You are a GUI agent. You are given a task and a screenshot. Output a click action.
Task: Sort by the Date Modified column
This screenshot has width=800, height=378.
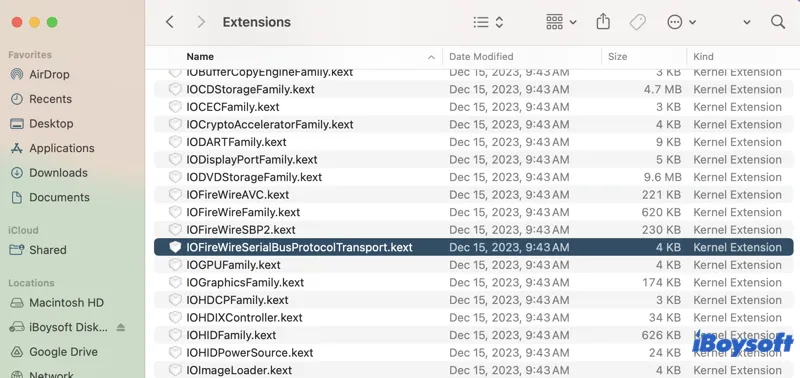481,57
